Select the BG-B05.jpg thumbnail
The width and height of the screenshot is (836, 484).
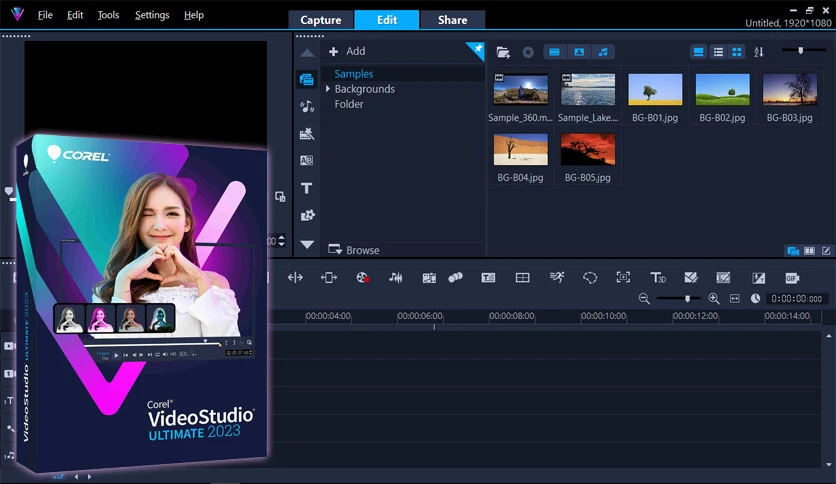coord(588,149)
